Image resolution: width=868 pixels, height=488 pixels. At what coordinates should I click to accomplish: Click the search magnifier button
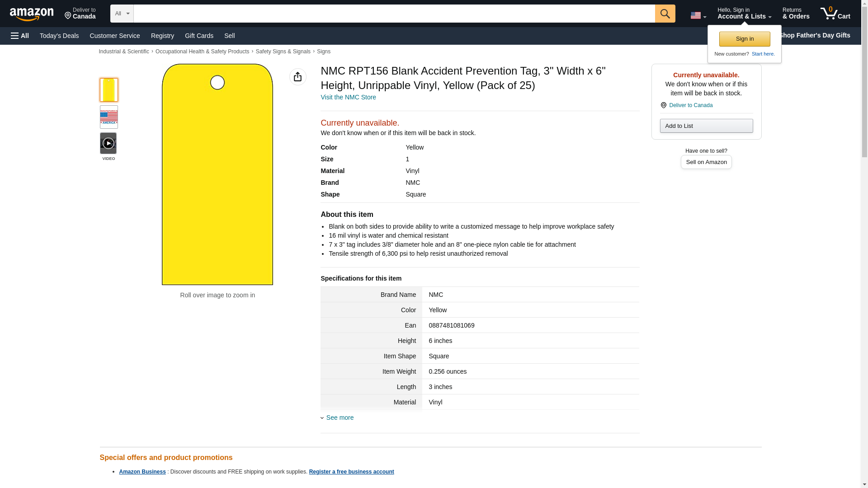click(665, 14)
